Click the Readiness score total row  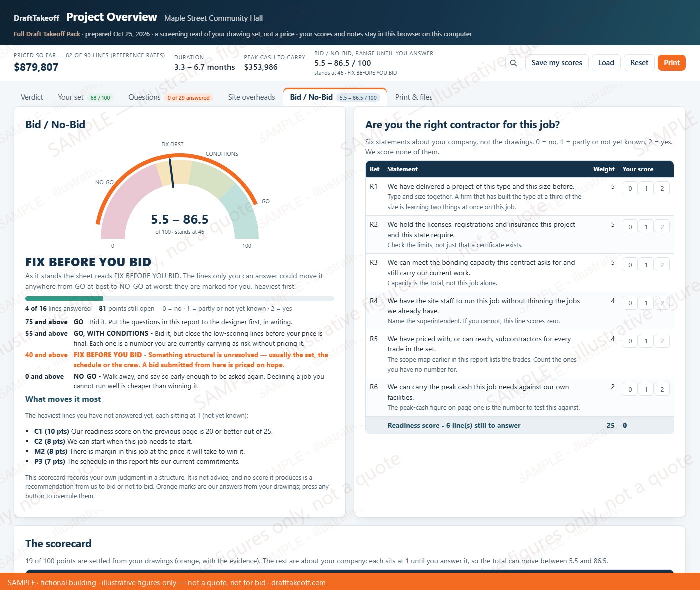pyautogui.click(x=519, y=425)
